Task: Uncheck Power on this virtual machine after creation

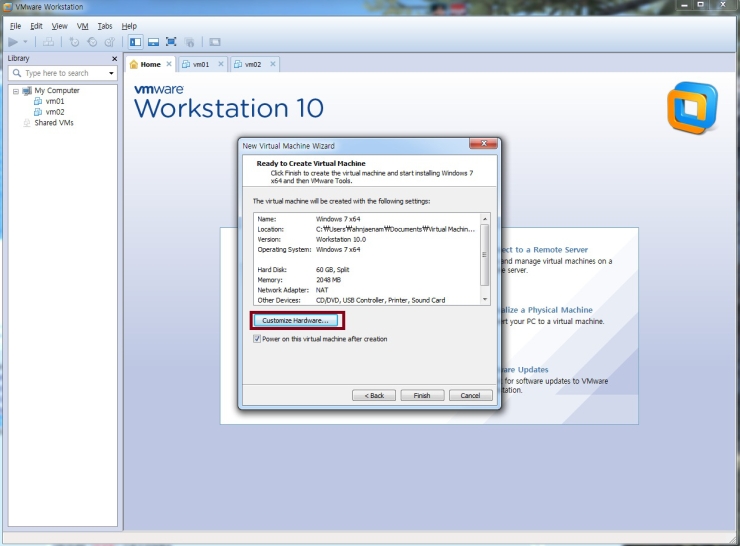Action: 257,339
